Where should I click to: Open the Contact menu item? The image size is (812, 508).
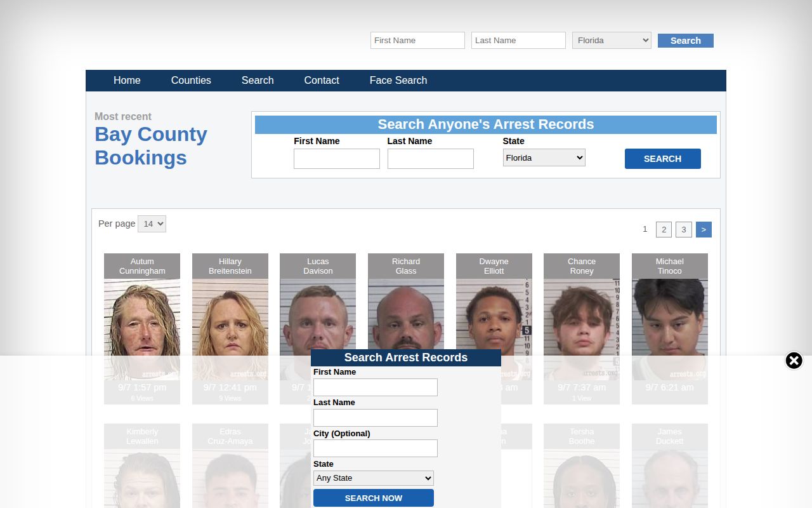[x=322, y=81]
